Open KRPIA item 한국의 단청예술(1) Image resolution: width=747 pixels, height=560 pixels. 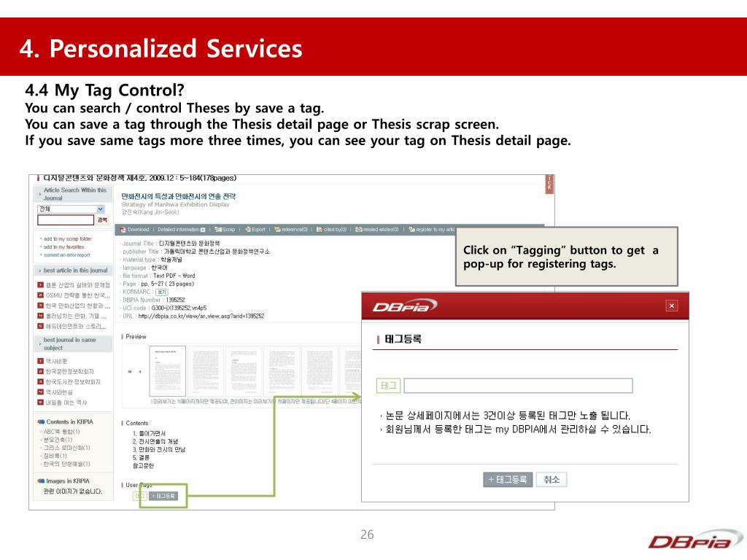coord(66,464)
